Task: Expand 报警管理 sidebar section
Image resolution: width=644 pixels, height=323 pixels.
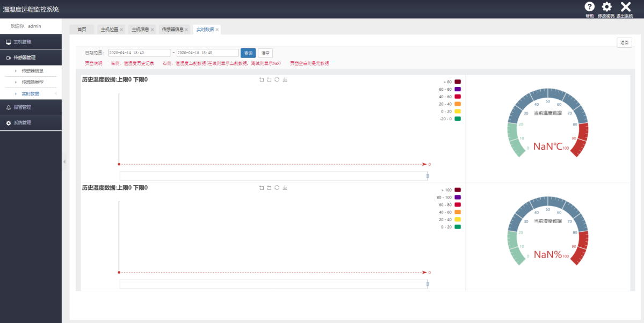Action: (x=31, y=107)
